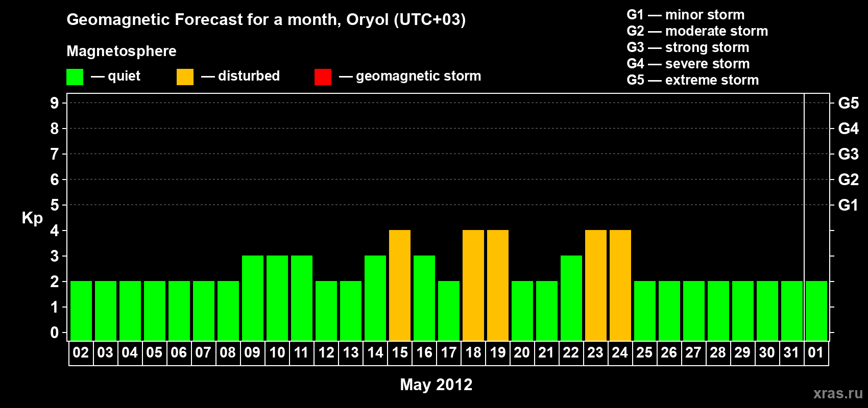
Task: Click the green bar for day 14
Action: (375, 298)
